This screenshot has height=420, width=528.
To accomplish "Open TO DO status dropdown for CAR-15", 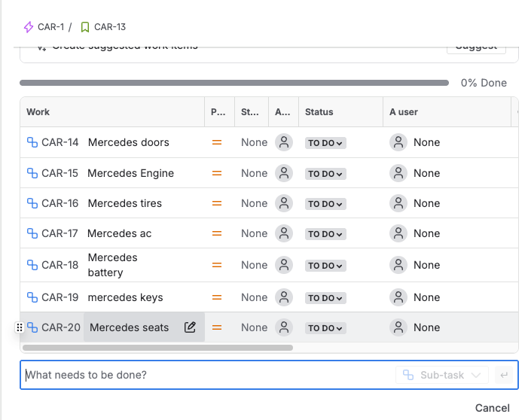I will 325,174.
